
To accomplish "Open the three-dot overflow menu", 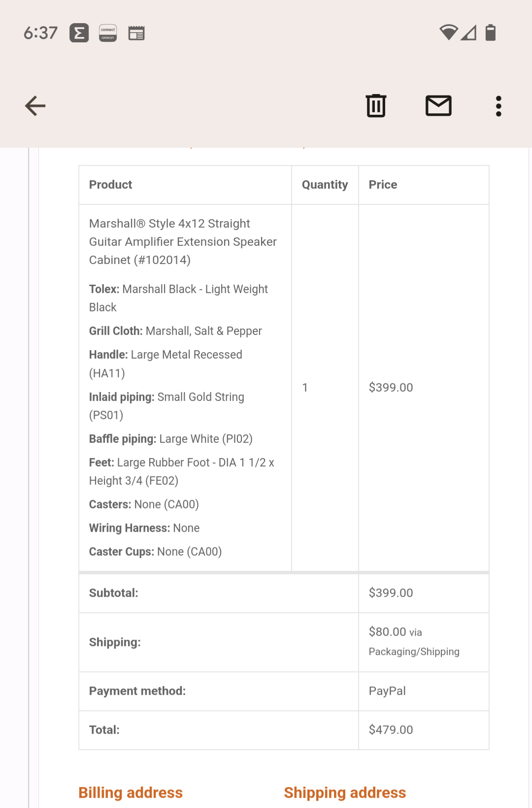I will pyautogui.click(x=499, y=105).
